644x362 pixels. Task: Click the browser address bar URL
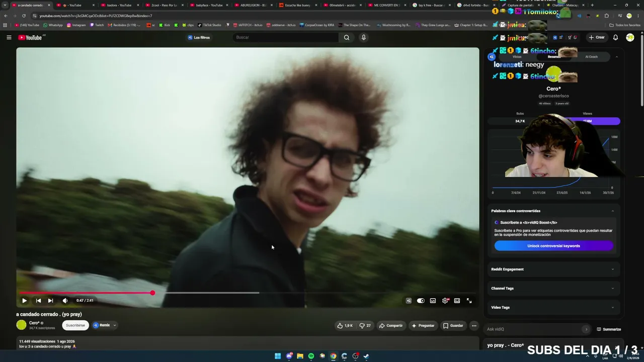[x=96, y=16]
